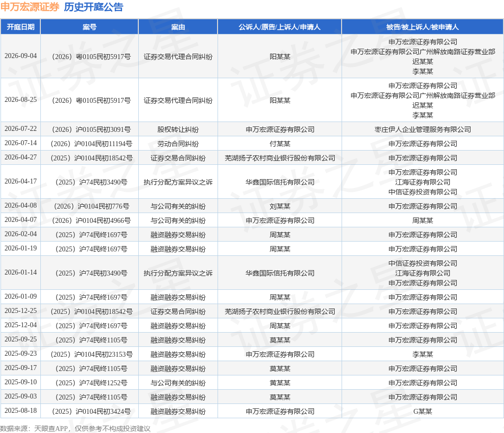Click the 劳动合同纠纷 case cause cell

pyautogui.click(x=178, y=144)
